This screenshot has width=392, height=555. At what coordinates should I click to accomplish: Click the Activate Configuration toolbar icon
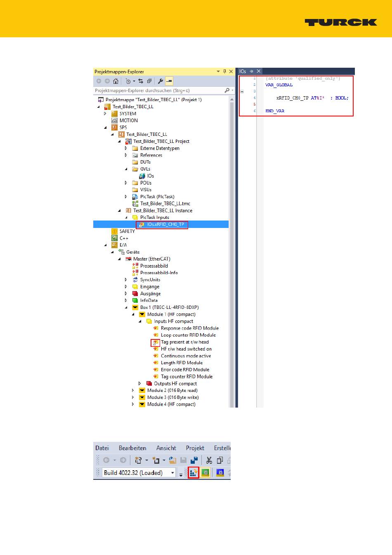tap(193, 472)
